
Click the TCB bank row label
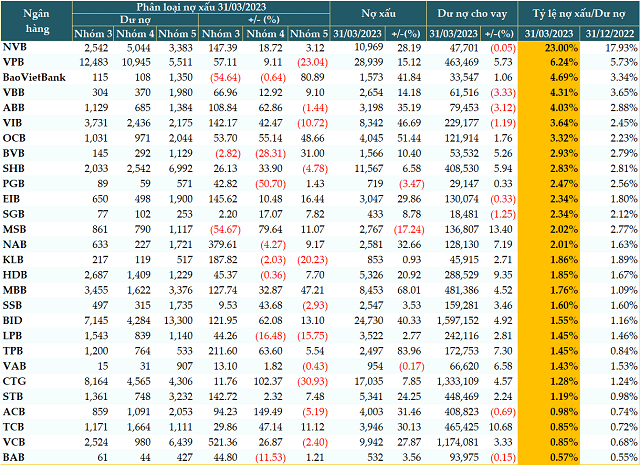15,428
